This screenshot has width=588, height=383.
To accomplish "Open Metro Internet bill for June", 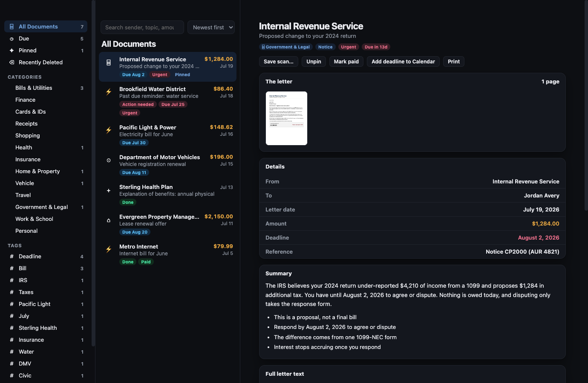I will 167,254.
